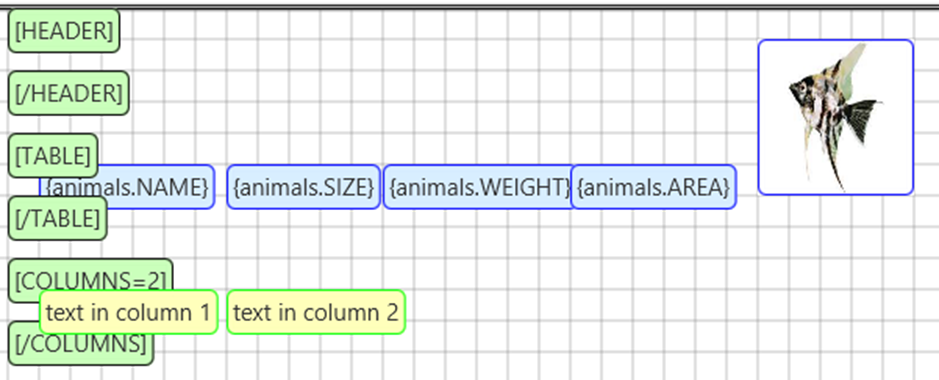Select the {animals.SIZE} field box

tap(304, 187)
